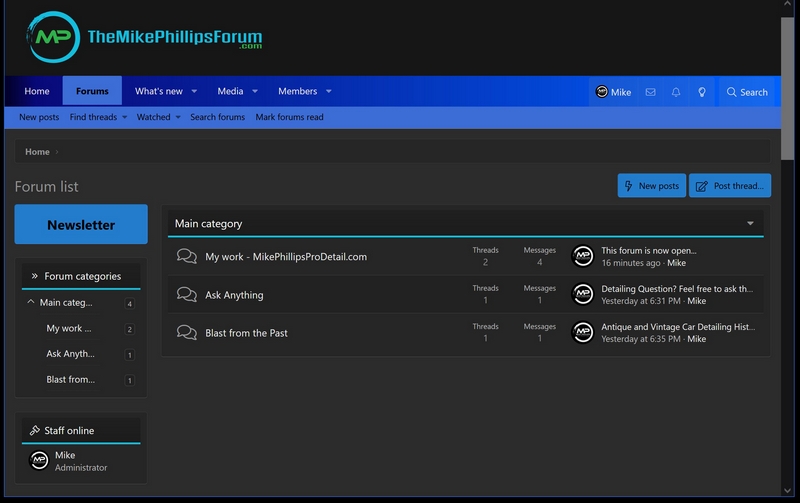Select 'Blast from...' in Forum categories
The width and height of the screenshot is (800, 503).
coord(70,380)
